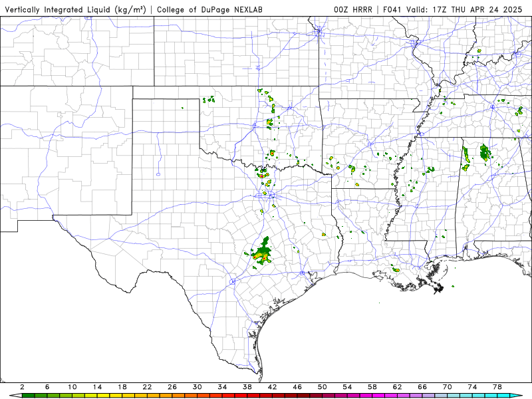Click the orange swatch below label 26
Image resolution: width=532 pixels, height=399 pixels.
[178, 396]
